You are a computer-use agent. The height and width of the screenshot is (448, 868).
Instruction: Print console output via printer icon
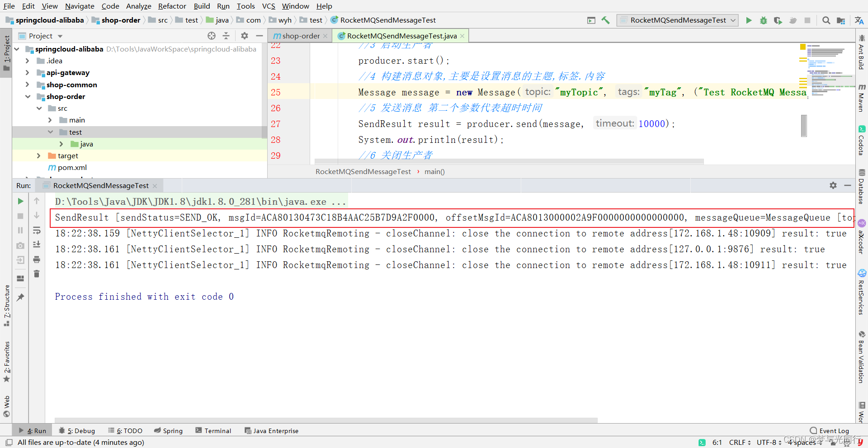click(x=37, y=260)
